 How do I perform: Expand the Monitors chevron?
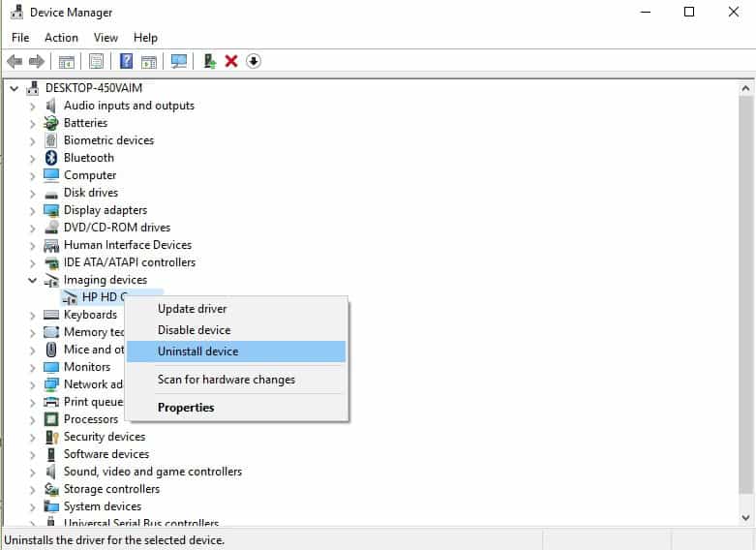(x=32, y=367)
